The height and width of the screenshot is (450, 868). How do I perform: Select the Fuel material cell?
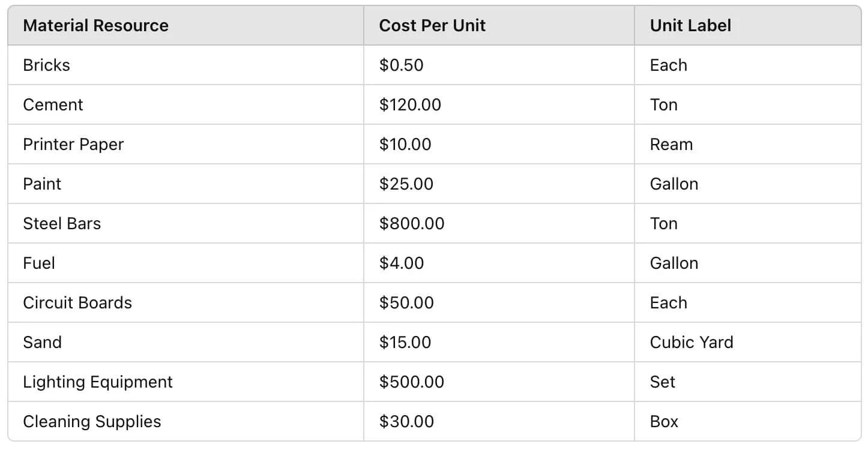coord(39,263)
